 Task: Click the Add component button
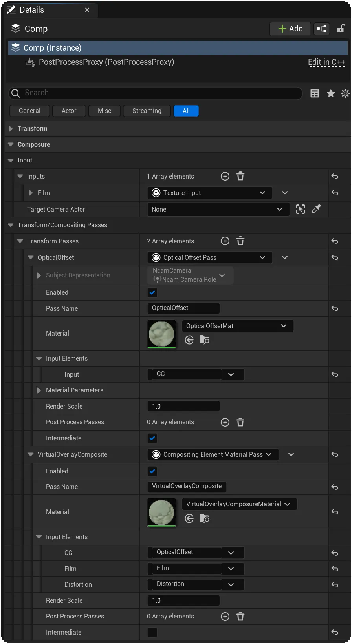(x=290, y=29)
